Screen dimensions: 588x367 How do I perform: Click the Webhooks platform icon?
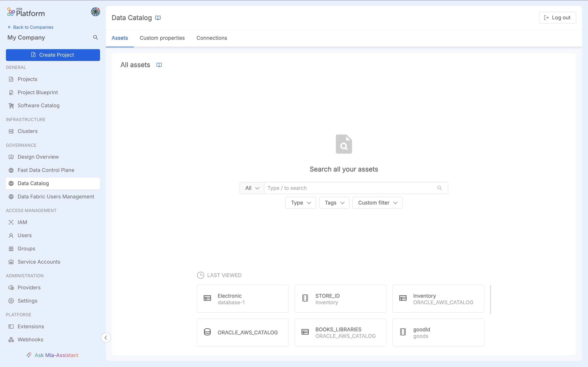pos(11,339)
